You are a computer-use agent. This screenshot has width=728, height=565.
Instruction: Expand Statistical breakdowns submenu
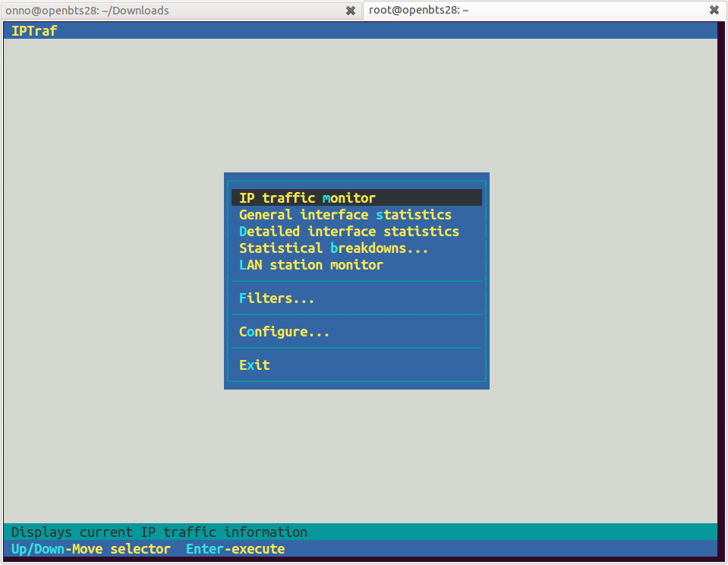pos(357,248)
